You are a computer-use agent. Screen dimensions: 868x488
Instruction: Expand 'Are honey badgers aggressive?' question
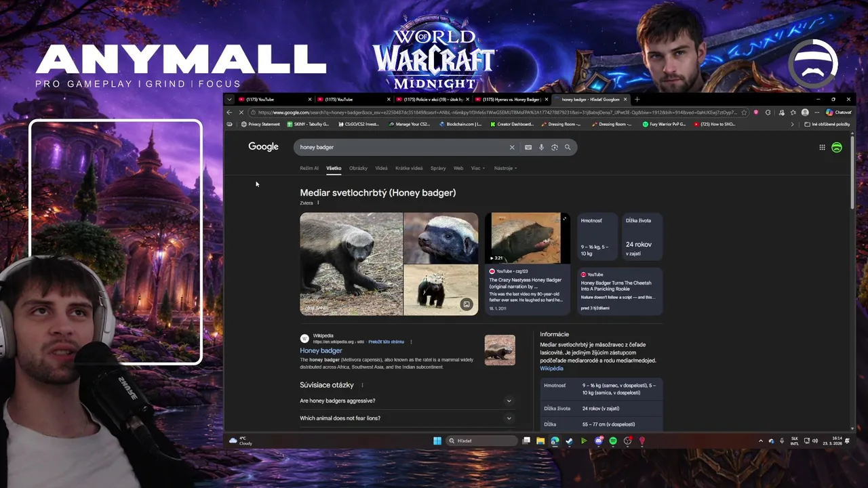(x=407, y=401)
